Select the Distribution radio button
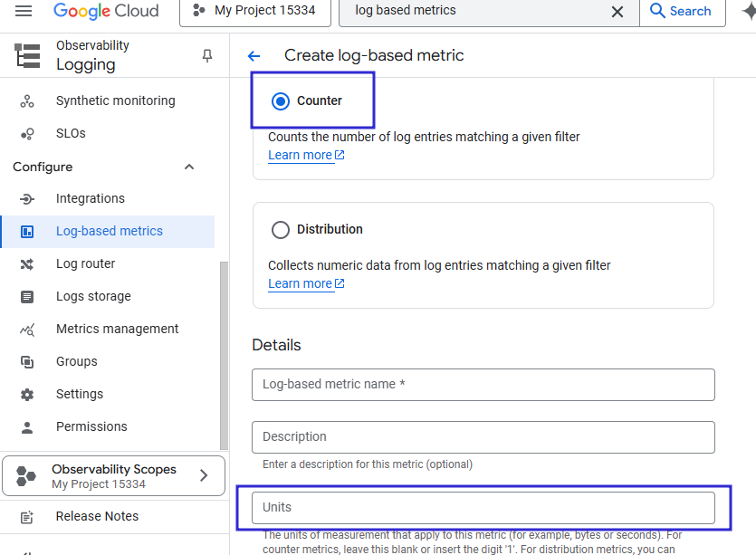The height and width of the screenshot is (555, 756). click(280, 230)
